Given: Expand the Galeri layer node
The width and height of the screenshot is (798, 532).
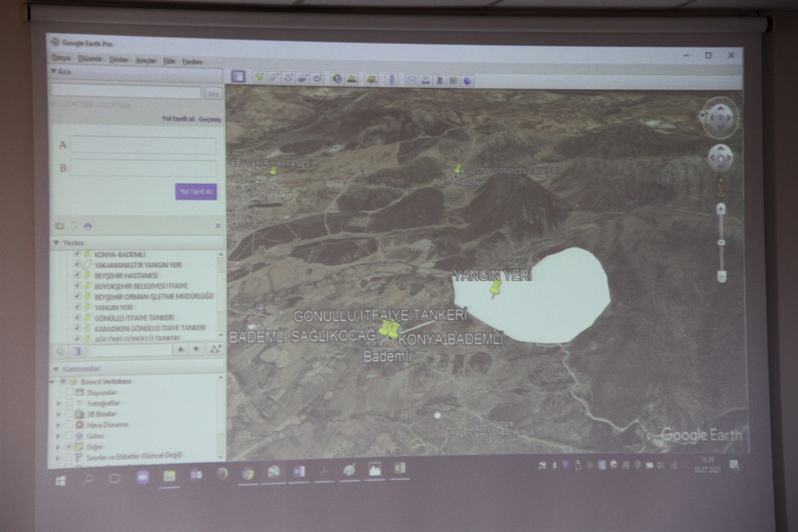Looking at the screenshot, I should [x=59, y=436].
